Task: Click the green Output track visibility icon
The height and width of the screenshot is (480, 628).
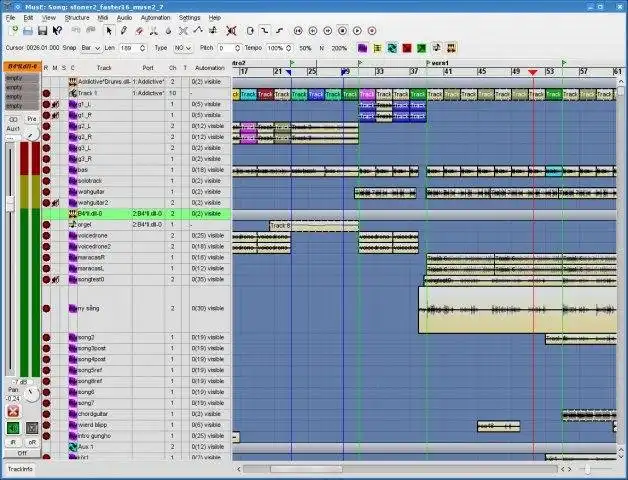Action: [x=421, y=48]
